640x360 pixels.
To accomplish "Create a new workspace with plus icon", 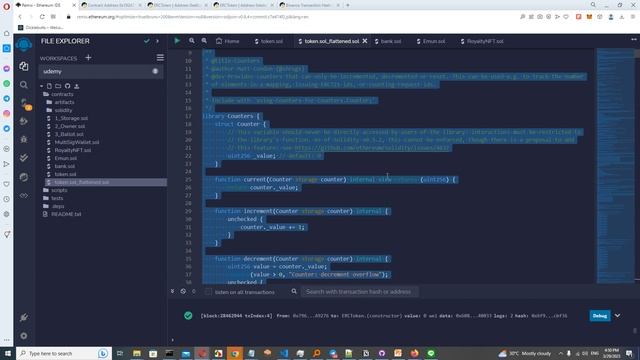I will click(x=88, y=58).
